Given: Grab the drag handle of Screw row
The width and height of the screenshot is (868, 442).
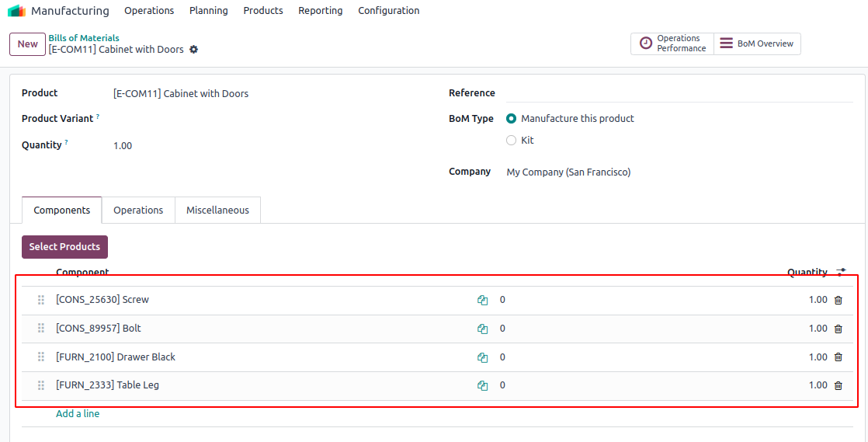Looking at the screenshot, I should point(41,300).
